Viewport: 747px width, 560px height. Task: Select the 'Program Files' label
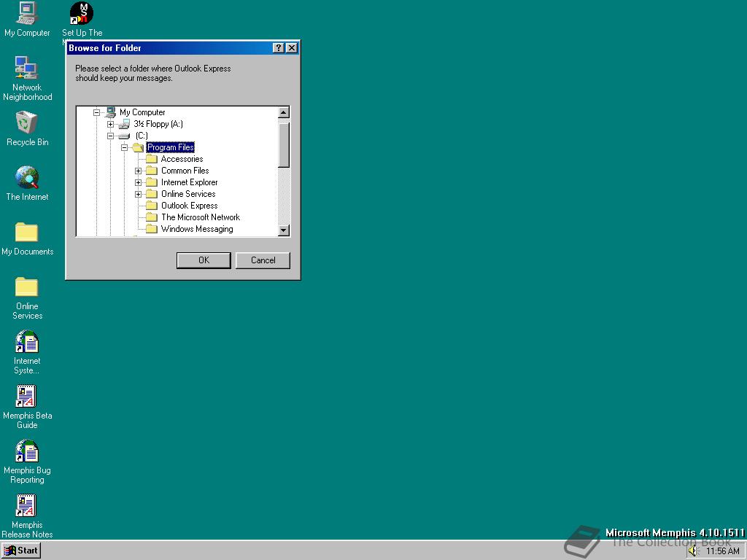[x=171, y=147]
